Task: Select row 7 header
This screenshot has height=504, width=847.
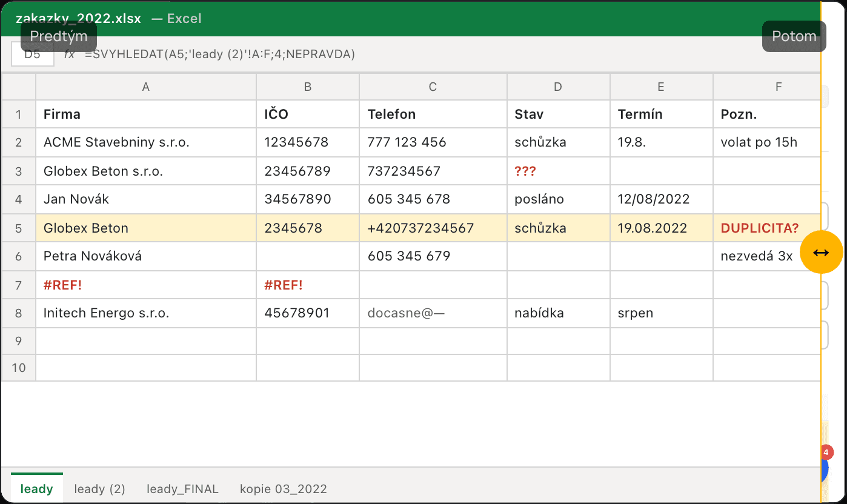Action: click(19, 285)
